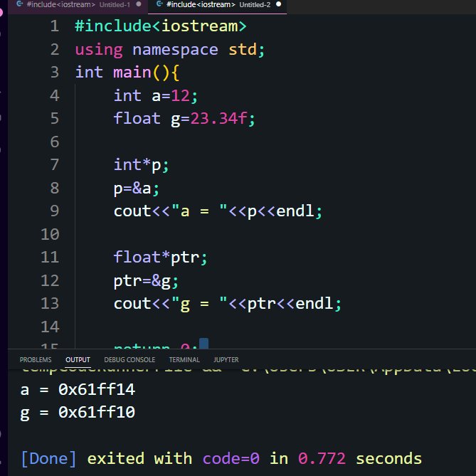Viewport: 476px width, 476px height.
Task: Click line number 13 in the gutter
Action: coord(50,304)
